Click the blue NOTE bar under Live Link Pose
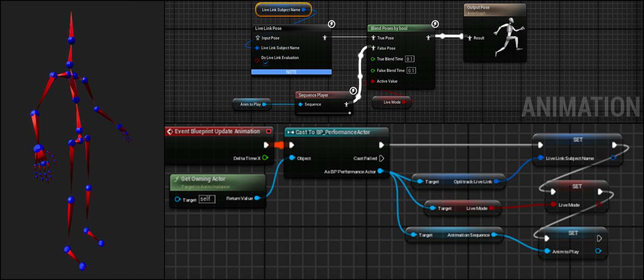The image size is (644, 280). pos(291,71)
